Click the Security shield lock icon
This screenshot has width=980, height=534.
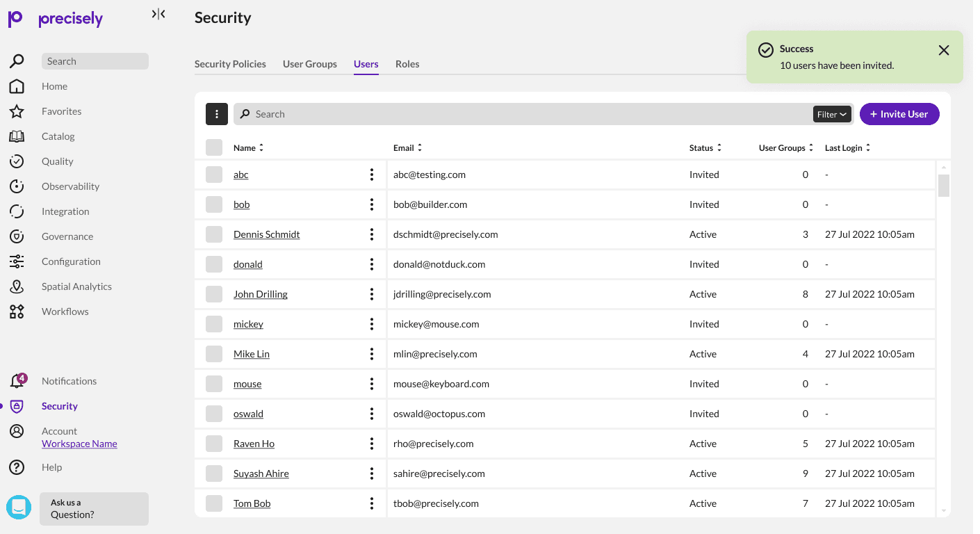pyautogui.click(x=17, y=406)
